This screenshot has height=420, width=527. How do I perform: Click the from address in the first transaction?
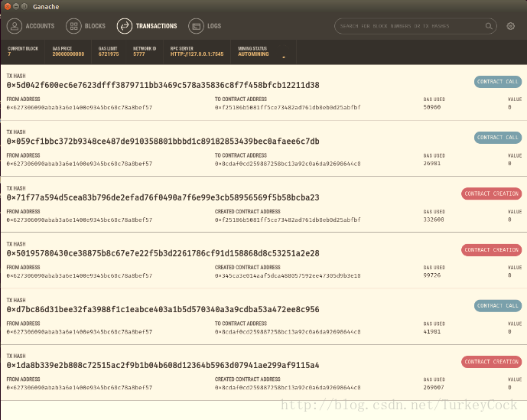[x=80, y=107]
